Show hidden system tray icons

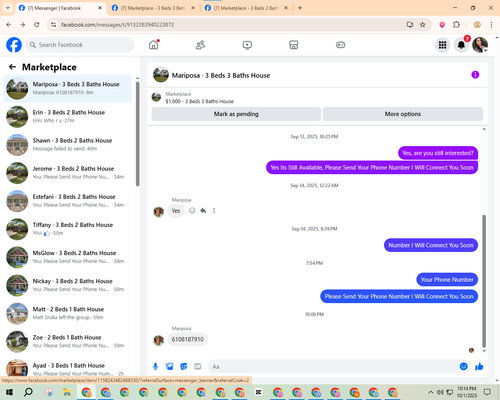[431, 392]
